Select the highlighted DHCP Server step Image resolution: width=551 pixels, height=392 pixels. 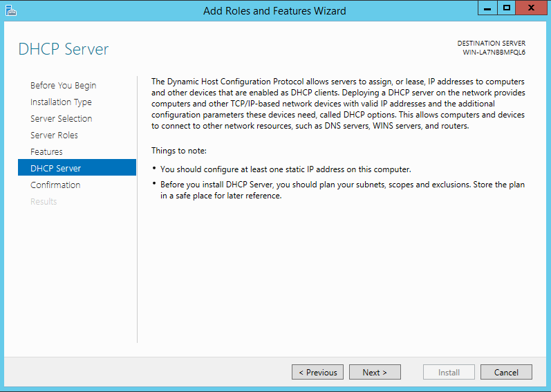(x=77, y=167)
